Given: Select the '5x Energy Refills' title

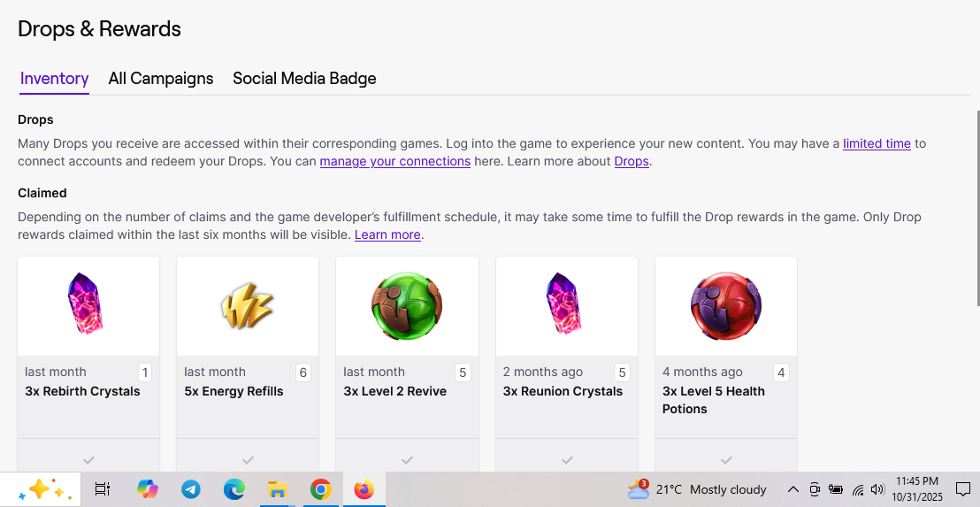Looking at the screenshot, I should [234, 391].
